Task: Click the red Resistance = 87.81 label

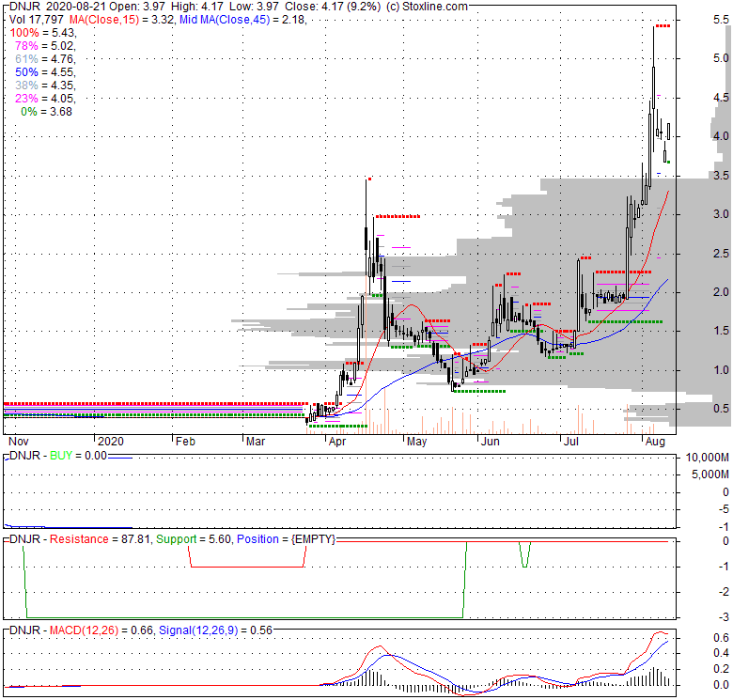Action: click(x=100, y=539)
